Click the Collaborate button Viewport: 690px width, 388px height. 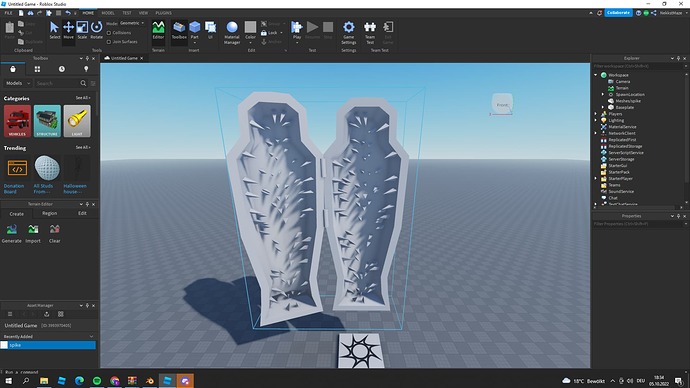tap(618, 13)
